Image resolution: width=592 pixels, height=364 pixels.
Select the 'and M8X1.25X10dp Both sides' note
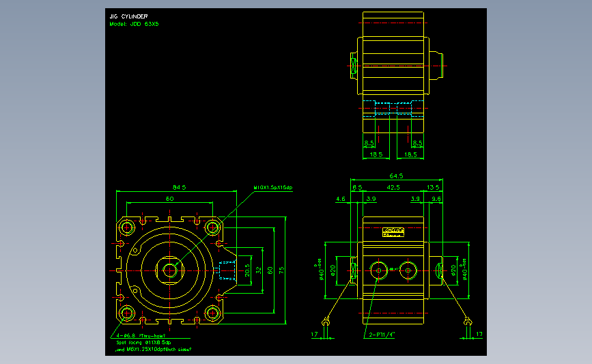(x=153, y=349)
